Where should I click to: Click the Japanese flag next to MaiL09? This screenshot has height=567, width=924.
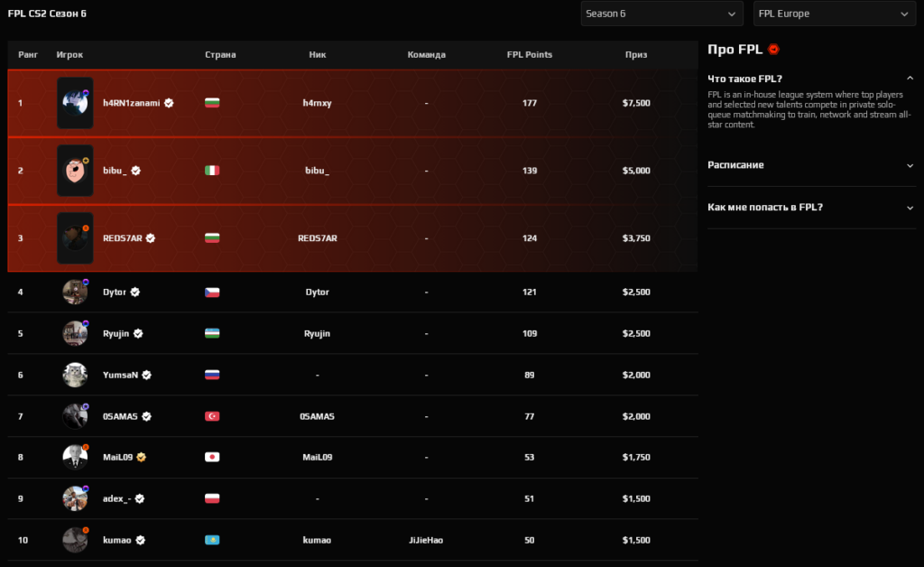click(x=213, y=458)
